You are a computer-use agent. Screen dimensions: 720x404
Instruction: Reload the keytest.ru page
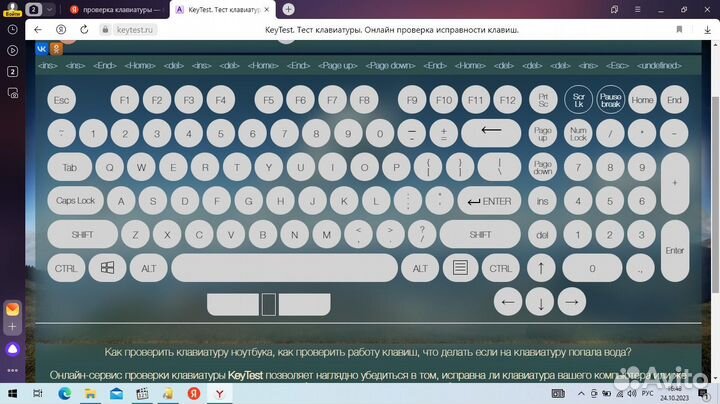tap(84, 30)
